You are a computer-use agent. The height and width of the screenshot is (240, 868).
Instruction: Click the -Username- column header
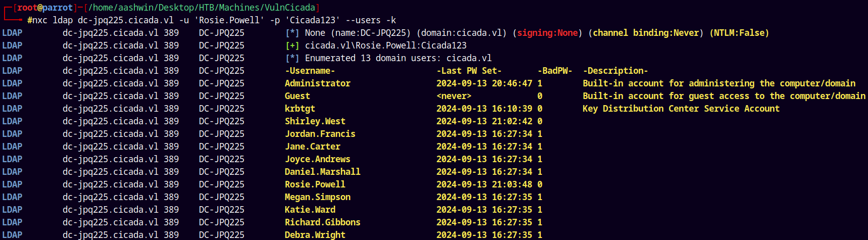(x=310, y=71)
